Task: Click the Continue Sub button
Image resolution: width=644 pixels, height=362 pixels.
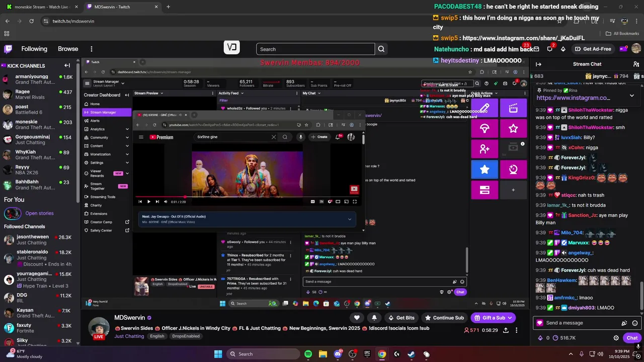Action: click(444, 318)
